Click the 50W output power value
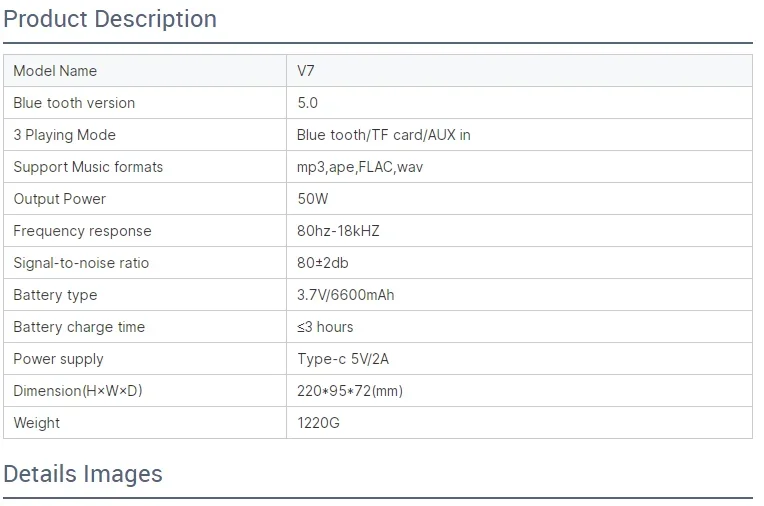This screenshot has width=764, height=506. pyautogui.click(x=313, y=199)
